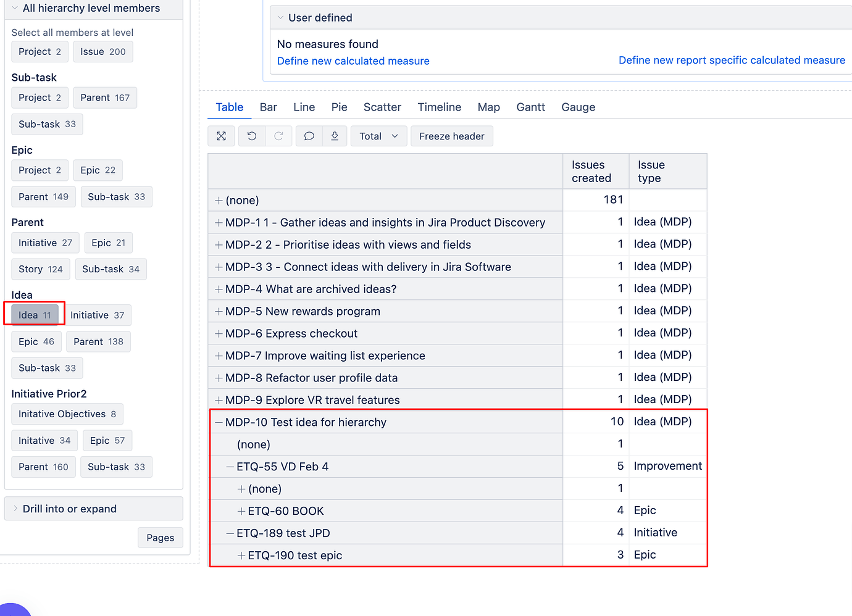The height and width of the screenshot is (616, 852).
Task: Click the Pages button below the sidebar
Action: 160,538
